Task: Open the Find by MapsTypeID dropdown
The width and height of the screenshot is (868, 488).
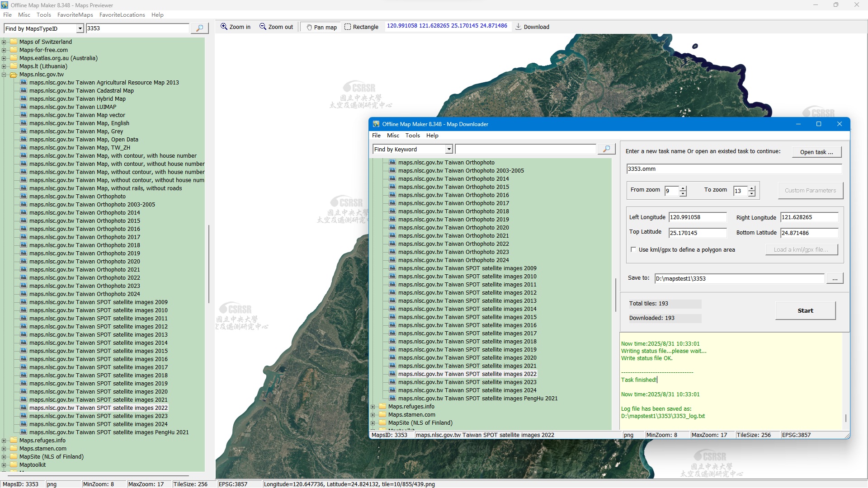Action: (80, 28)
